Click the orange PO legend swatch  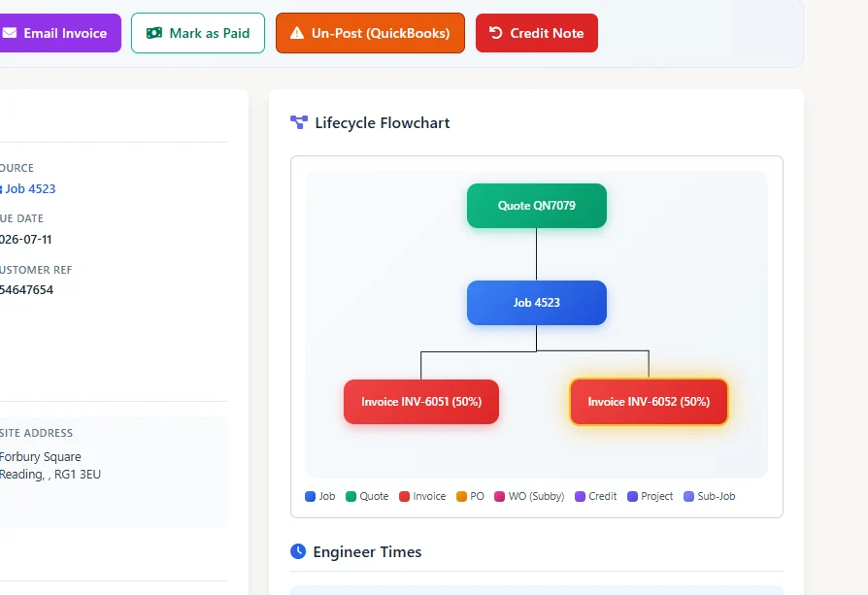coord(462,496)
